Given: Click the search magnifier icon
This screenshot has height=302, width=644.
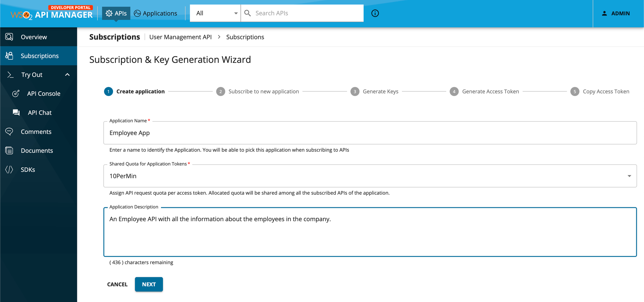Looking at the screenshot, I should pos(247,13).
